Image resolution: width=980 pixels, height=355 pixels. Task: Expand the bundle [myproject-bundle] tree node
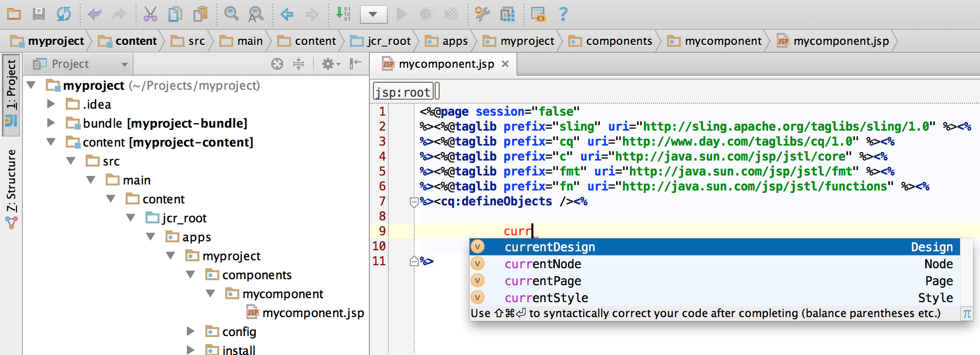pos(51,123)
